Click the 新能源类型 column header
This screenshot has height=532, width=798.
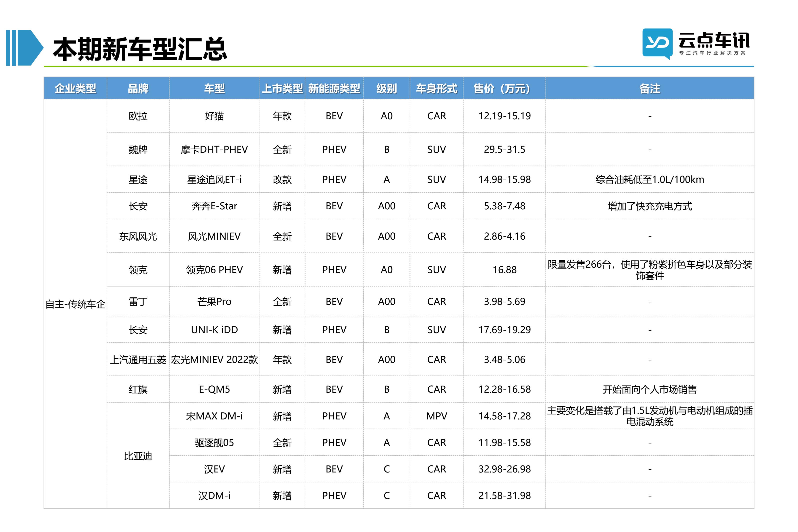click(334, 89)
